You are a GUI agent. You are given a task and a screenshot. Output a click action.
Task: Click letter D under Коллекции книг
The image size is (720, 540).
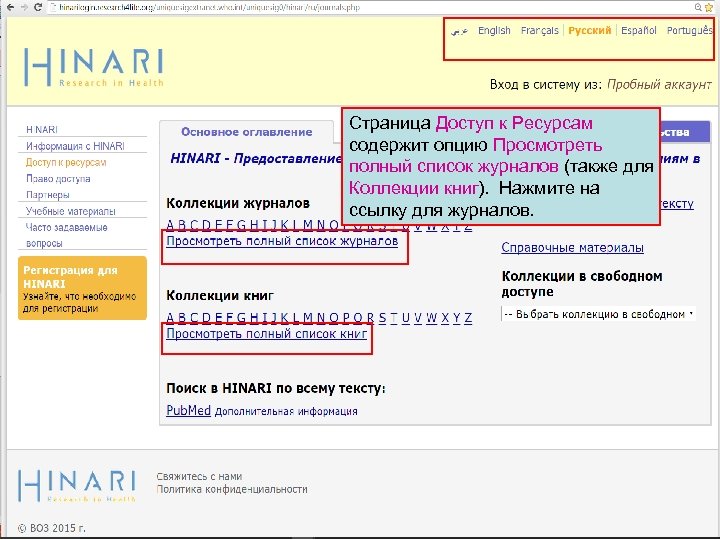click(206, 318)
